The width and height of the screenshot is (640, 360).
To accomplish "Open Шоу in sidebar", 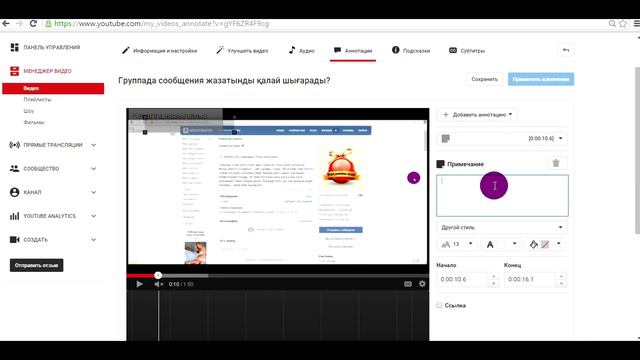I will (x=29, y=111).
